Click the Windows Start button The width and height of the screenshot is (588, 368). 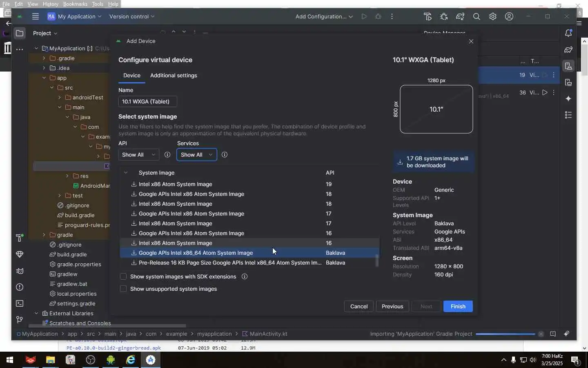click(10, 360)
